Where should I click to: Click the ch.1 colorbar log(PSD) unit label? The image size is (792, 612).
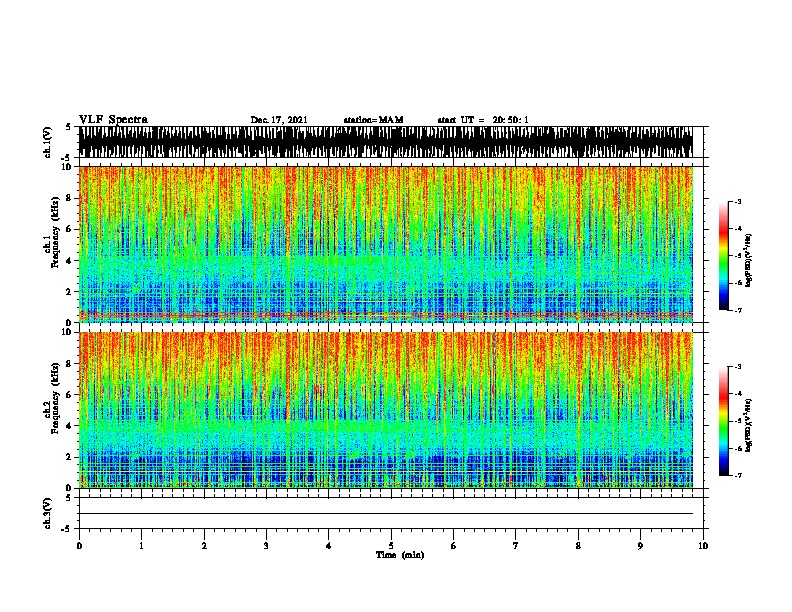tap(749, 260)
